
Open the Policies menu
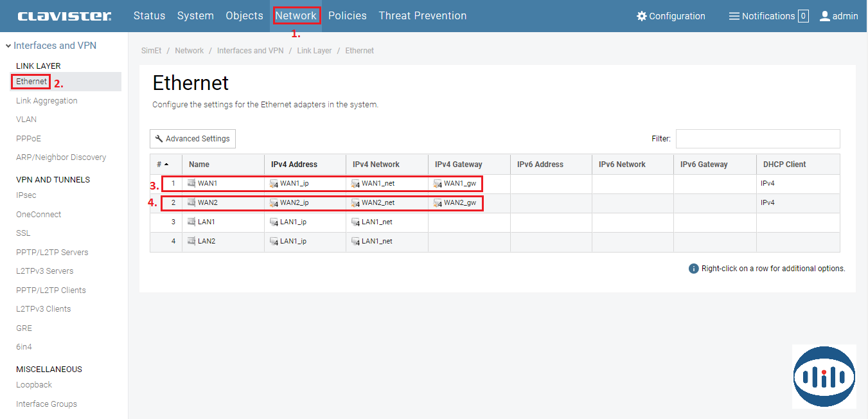click(347, 16)
